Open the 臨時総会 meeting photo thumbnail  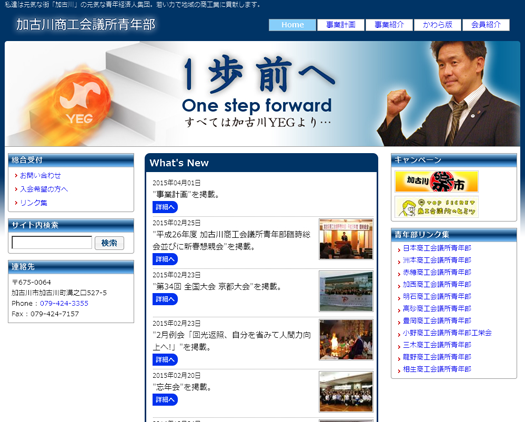point(346,239)
